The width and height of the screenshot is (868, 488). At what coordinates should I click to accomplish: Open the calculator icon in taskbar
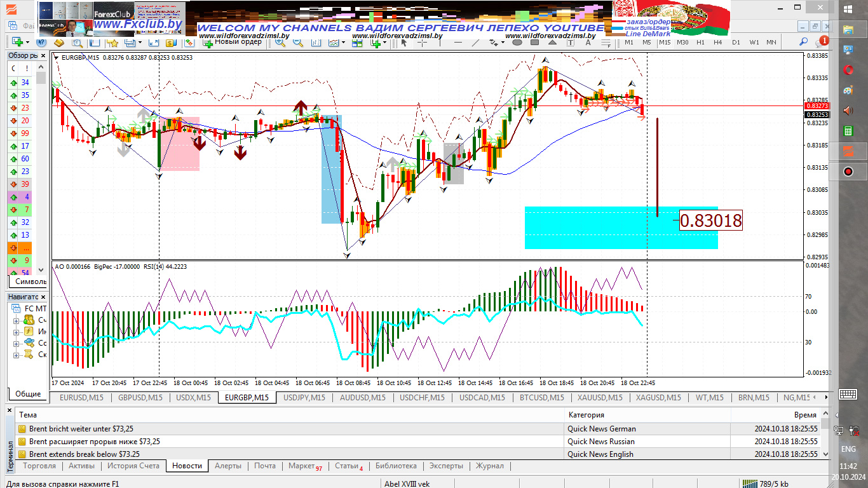[848, 131]
